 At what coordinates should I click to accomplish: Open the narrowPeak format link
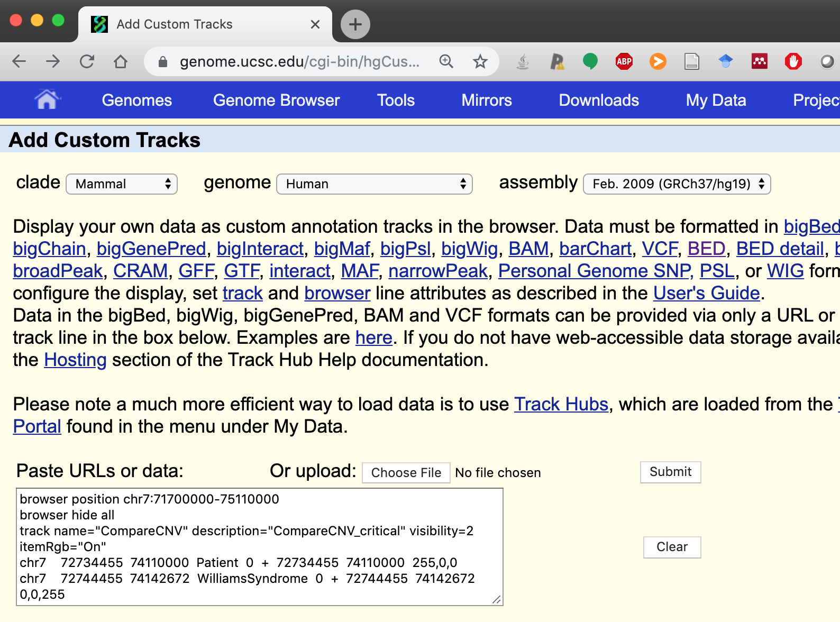[438, 271]
